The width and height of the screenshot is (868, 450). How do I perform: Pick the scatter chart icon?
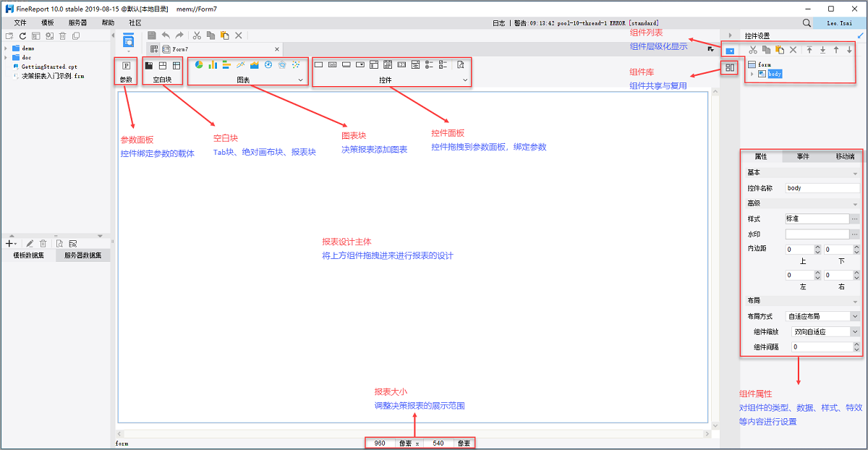pos(296,65)
